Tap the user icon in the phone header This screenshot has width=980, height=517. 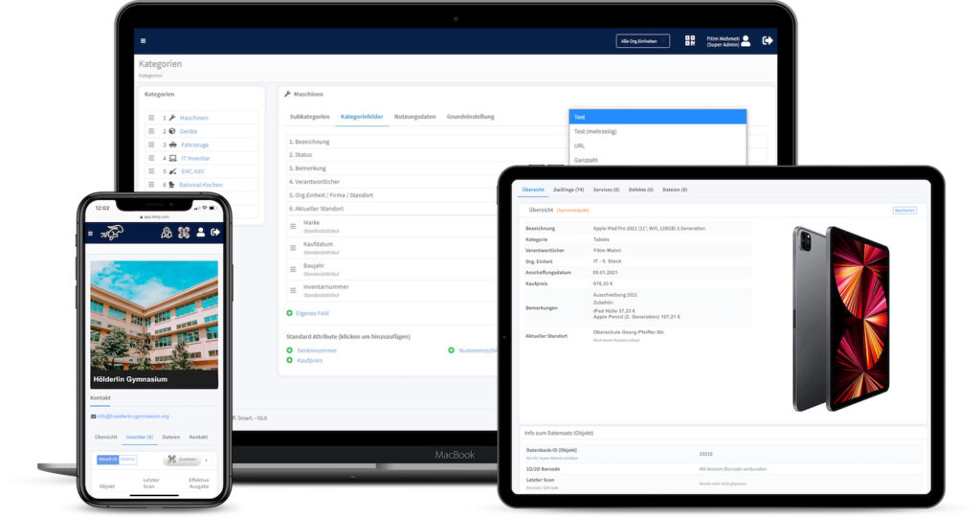[200, 232]
